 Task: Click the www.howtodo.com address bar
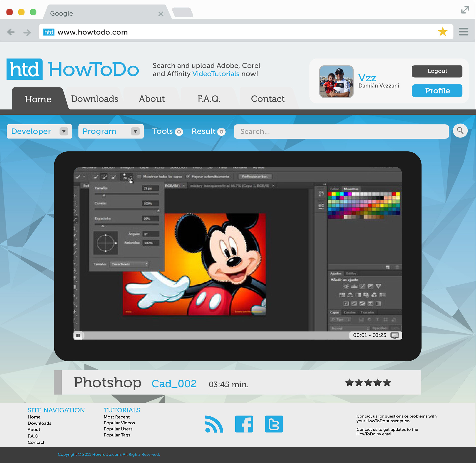click(x=246, y=32)
